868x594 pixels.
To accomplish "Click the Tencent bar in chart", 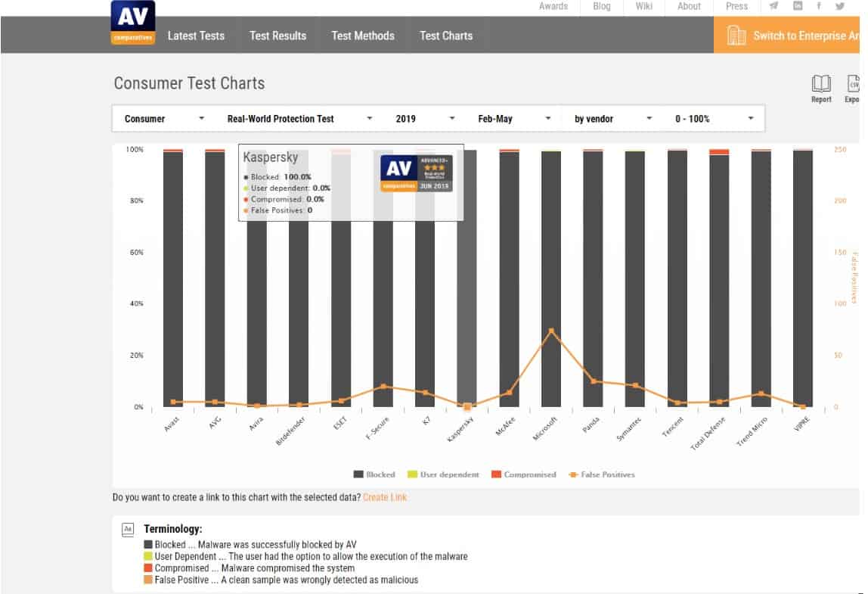I will (677, 278).
